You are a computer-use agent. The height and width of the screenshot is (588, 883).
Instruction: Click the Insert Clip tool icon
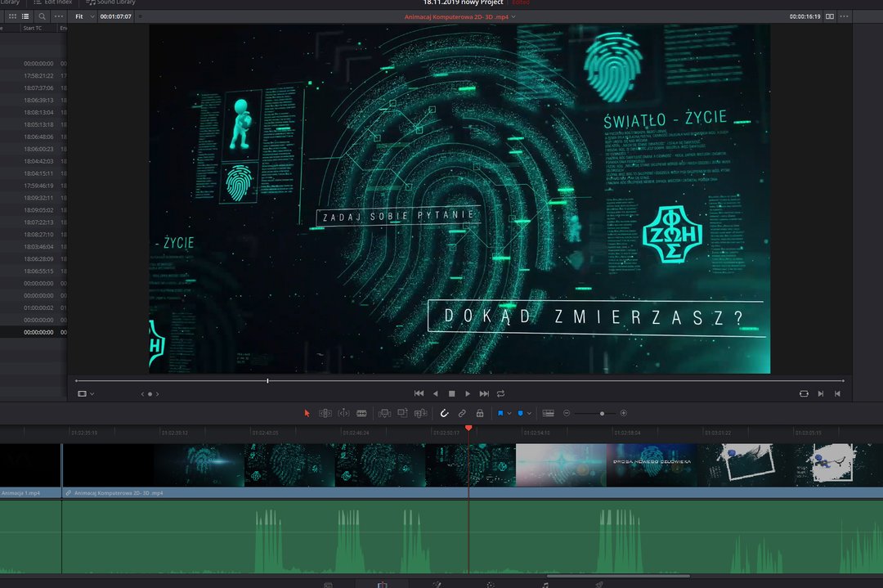(384, 414)
